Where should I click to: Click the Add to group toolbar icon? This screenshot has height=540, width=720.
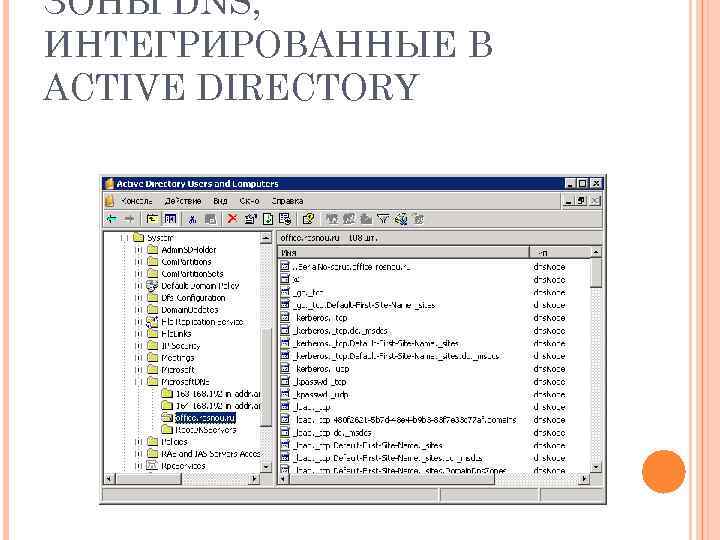pyautogui.click(x=418, y=219)
